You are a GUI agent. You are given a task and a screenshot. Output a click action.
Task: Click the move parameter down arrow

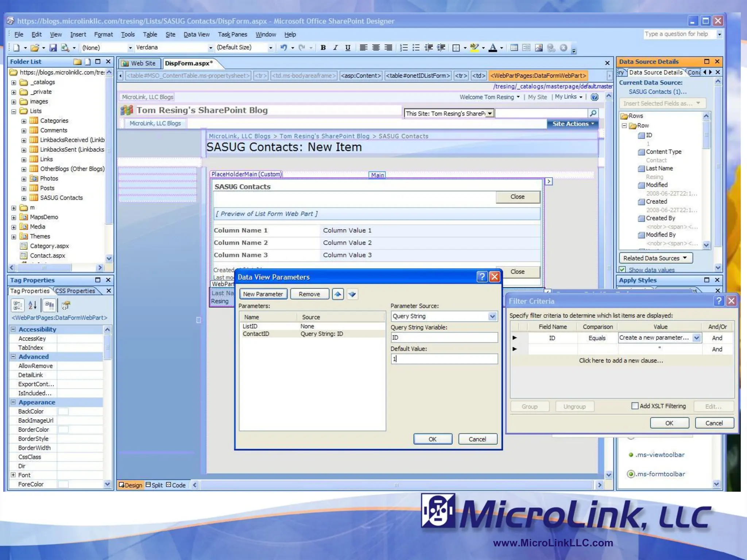(352, 294)
